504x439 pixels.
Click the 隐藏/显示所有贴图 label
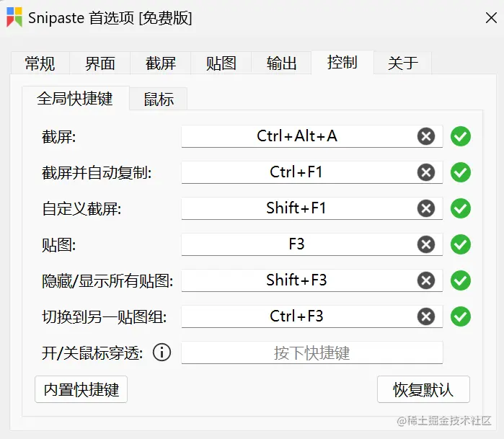click(107, 281)
